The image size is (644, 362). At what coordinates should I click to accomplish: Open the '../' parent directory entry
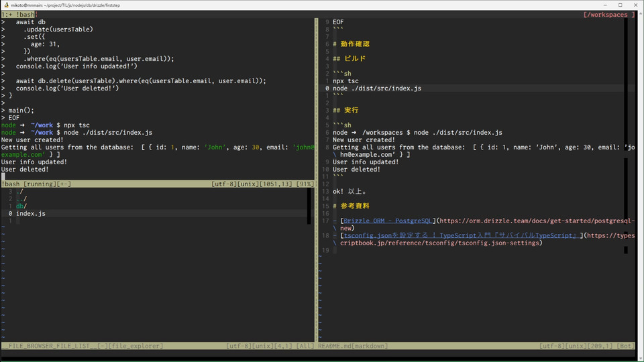pyautogui.click(x=21, y=198)
